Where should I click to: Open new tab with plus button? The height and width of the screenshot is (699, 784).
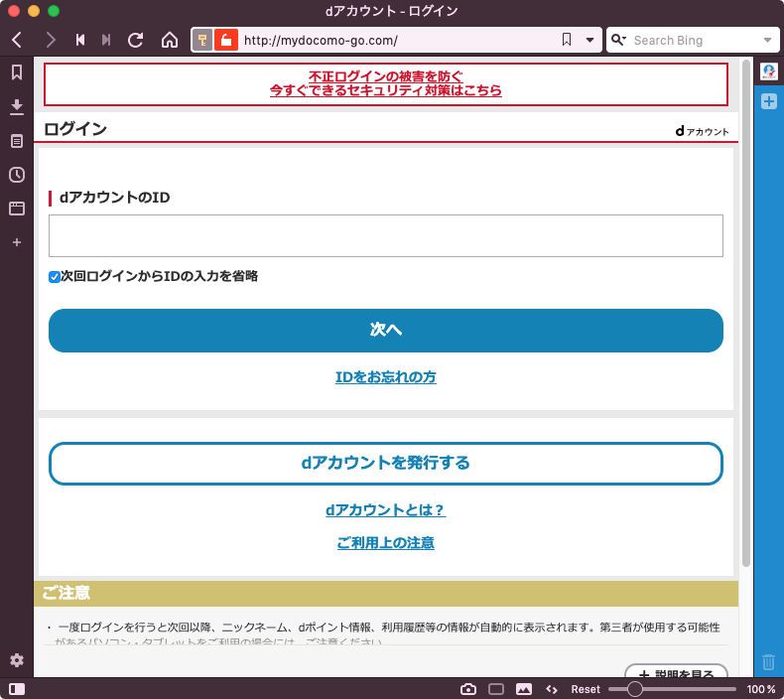(x=768, y=101)
